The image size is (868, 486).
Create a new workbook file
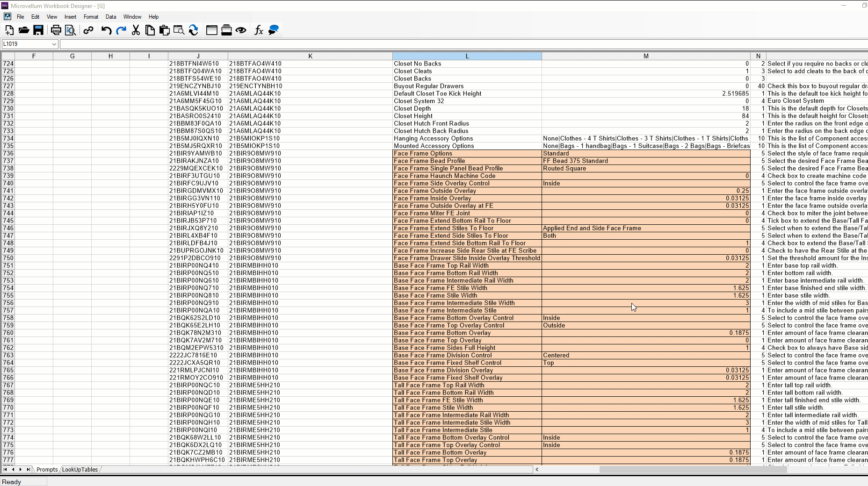[x=9, y=30]
